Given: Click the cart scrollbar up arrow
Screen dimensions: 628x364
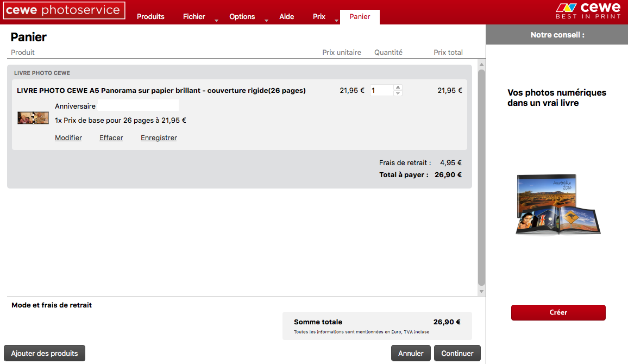Looking at the screenshot, I should click(481, 65).
